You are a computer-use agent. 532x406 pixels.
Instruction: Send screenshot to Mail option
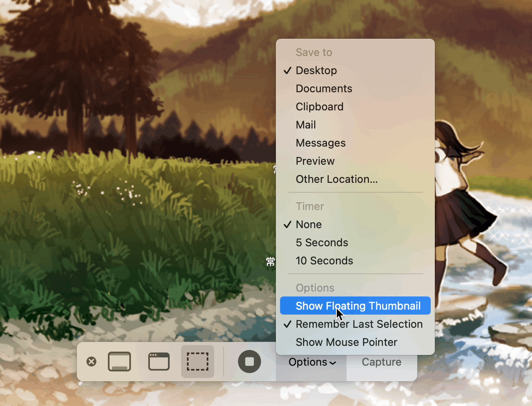click(x=355, y=125)
